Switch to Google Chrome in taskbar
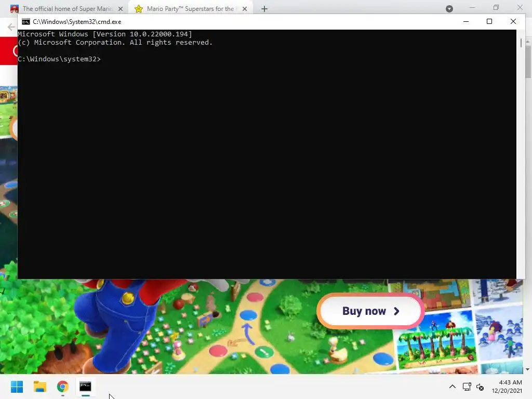Image resolution: width=532 pixels, height=399 pixels. click(62, 387)
